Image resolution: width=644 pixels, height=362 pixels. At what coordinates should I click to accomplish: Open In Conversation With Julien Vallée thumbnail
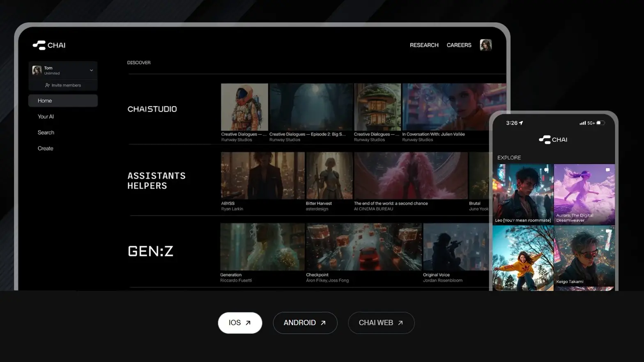(x=454, y=107)
